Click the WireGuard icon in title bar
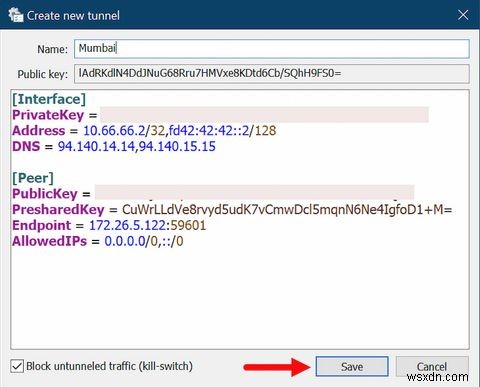Image resolution: width=480 pixels, height=387 pixels. [16, 15]
